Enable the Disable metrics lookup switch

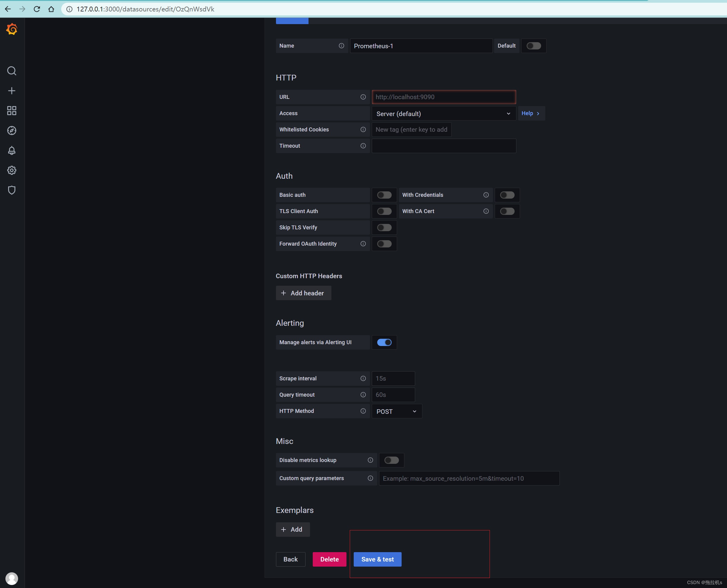(391, 460)
